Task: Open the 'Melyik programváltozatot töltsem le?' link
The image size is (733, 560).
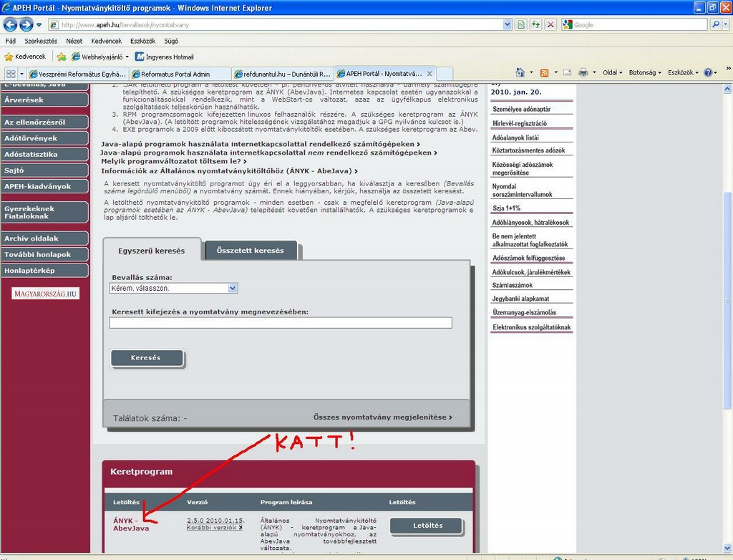Action: coord(173,161)
